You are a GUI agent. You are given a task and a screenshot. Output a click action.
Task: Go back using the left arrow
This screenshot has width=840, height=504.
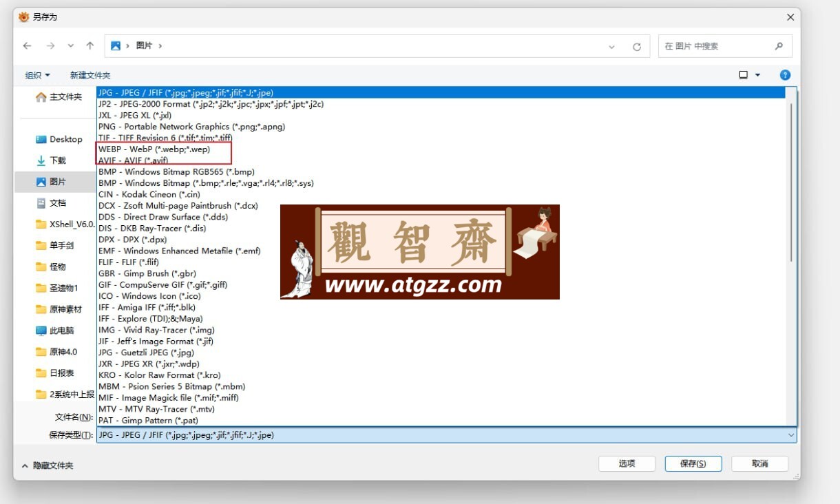(27, 46)
